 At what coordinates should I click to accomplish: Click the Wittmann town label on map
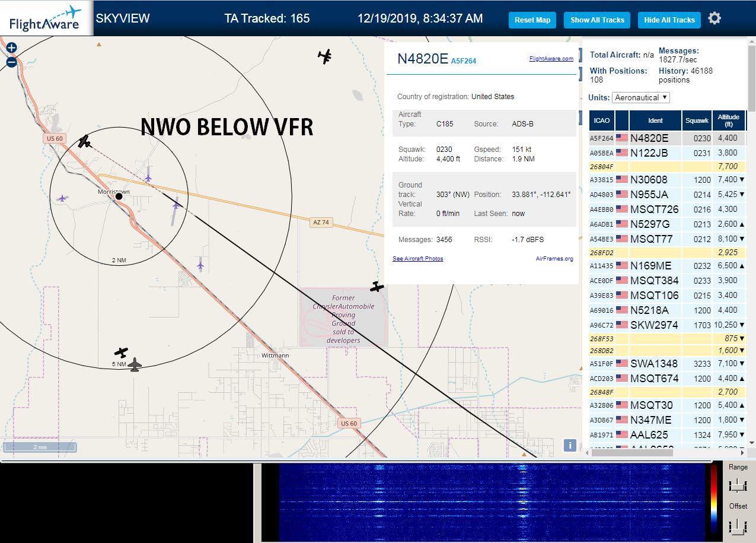click(x=275, y=355)
